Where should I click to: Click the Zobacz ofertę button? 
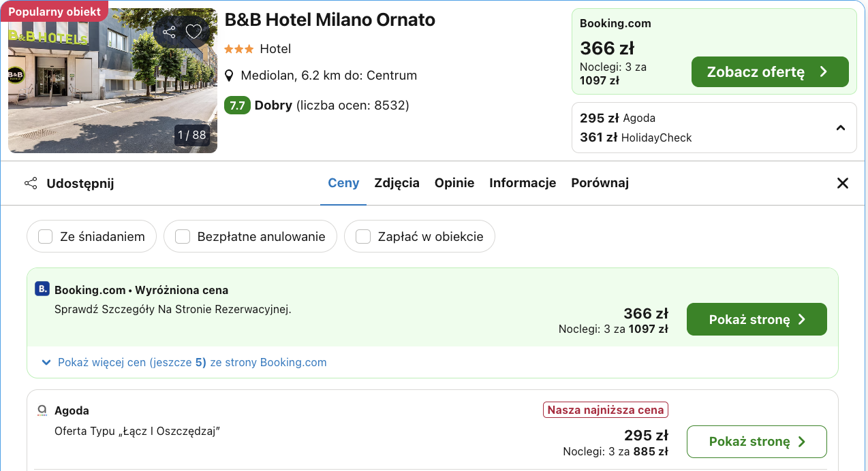[770, 71]
